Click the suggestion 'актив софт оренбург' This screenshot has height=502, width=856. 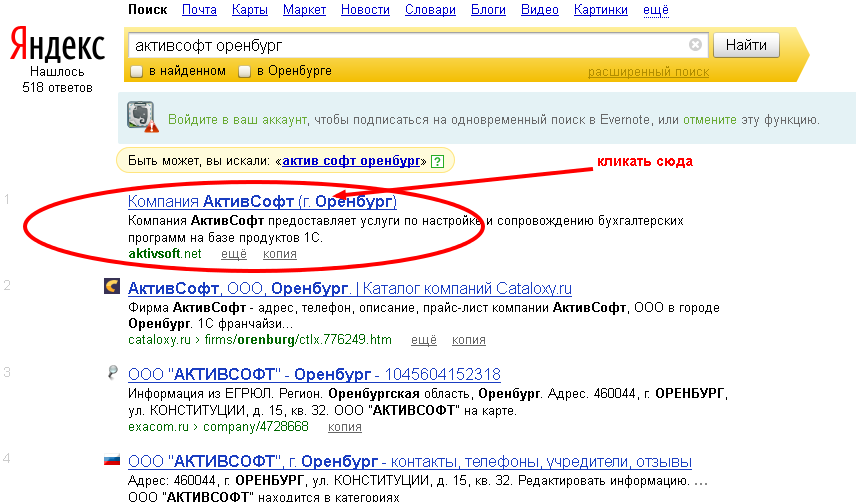tap(352, 161)
